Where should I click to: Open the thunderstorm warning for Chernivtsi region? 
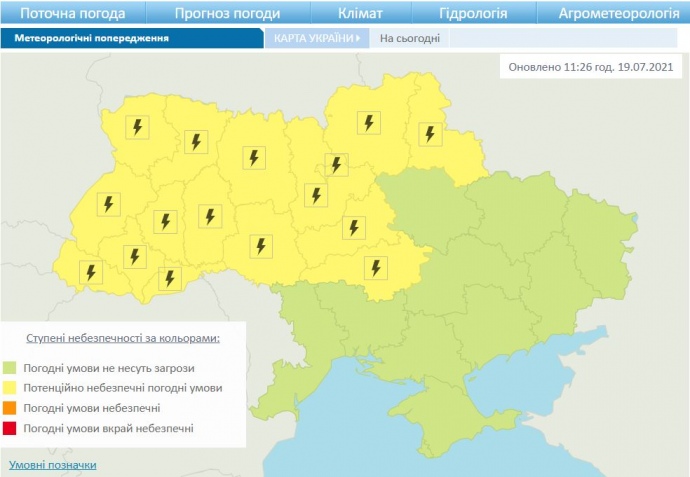[x=170, y=277]
